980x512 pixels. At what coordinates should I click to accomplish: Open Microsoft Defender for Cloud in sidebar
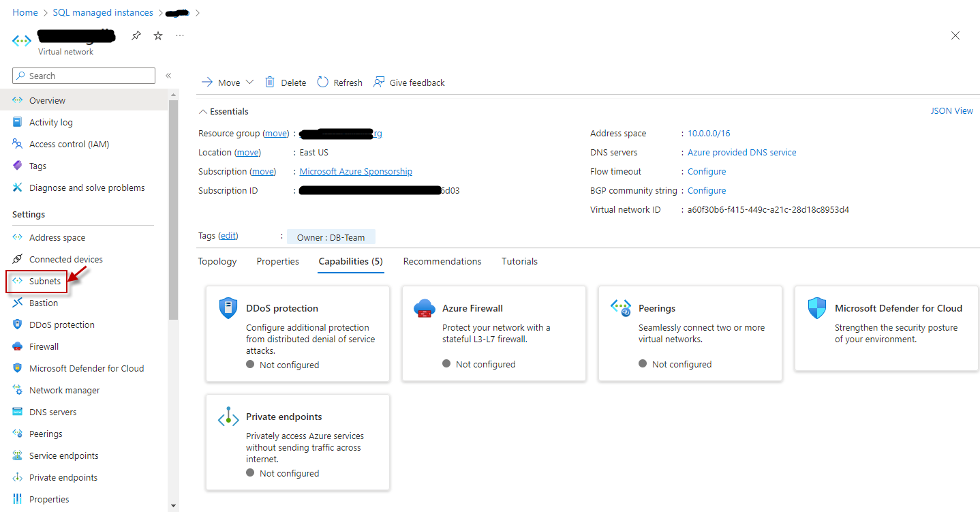coord(87,368)
